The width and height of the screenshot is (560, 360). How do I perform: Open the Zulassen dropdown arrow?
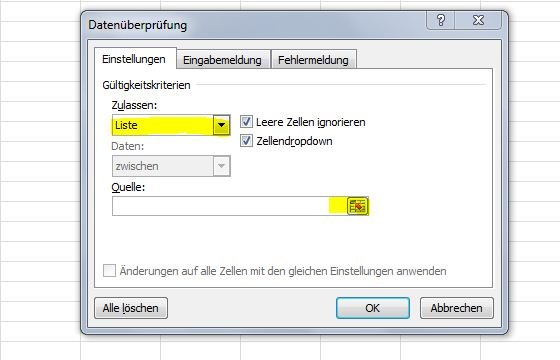tap(221, 125)
